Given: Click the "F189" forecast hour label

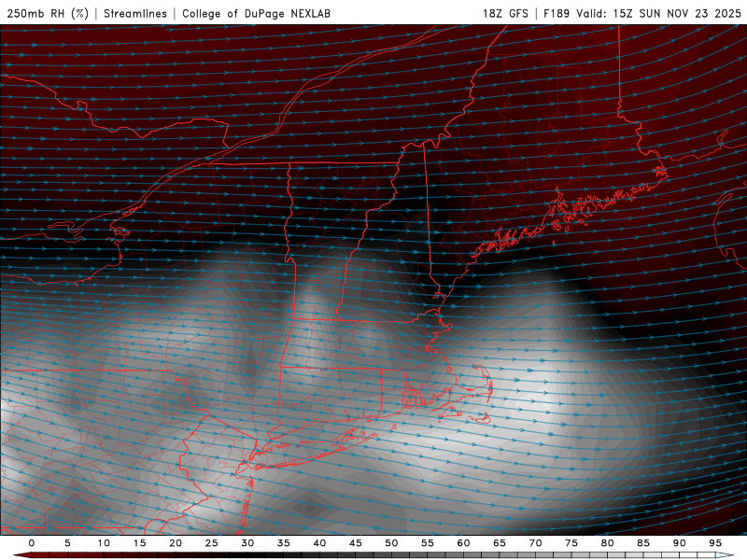Looking at the screenshot, I should click(557, 13).
